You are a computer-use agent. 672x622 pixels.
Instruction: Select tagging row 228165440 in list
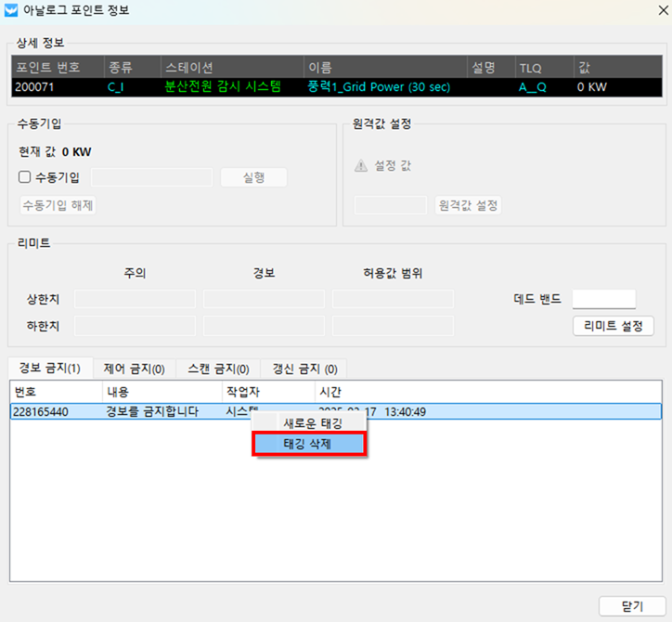pos(111,411)
